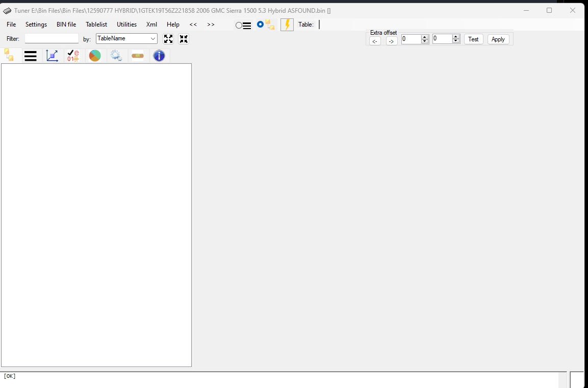Image resolution: width=588 pixels, height=388 pixels.
Task: Switch to the checkmark 01 values tab icon
Action: (x=73, y=56)
